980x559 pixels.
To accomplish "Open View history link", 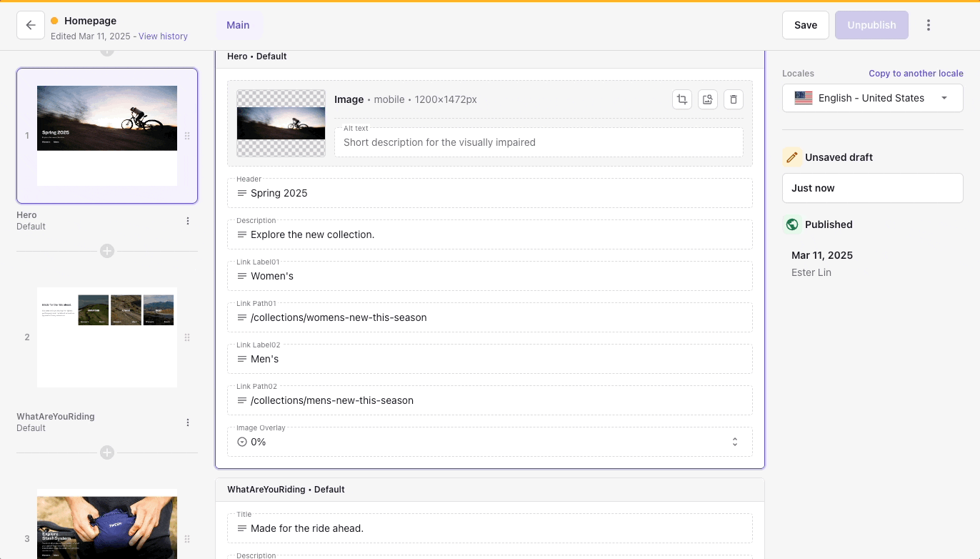I will point(163,36).
